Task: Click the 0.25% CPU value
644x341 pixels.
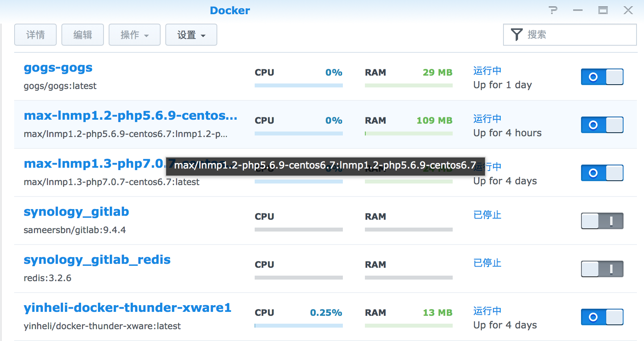Action: (326, 313)
